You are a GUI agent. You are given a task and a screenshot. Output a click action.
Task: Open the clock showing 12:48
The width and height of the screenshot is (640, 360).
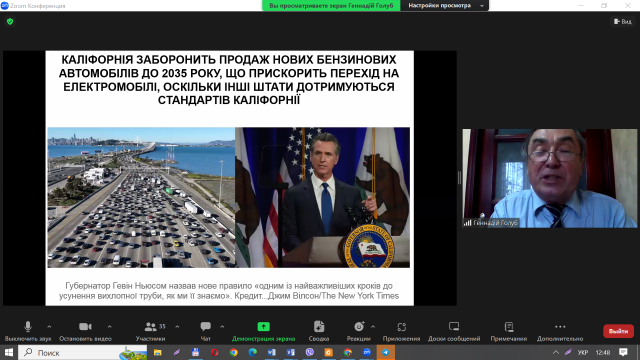[603, 352]
